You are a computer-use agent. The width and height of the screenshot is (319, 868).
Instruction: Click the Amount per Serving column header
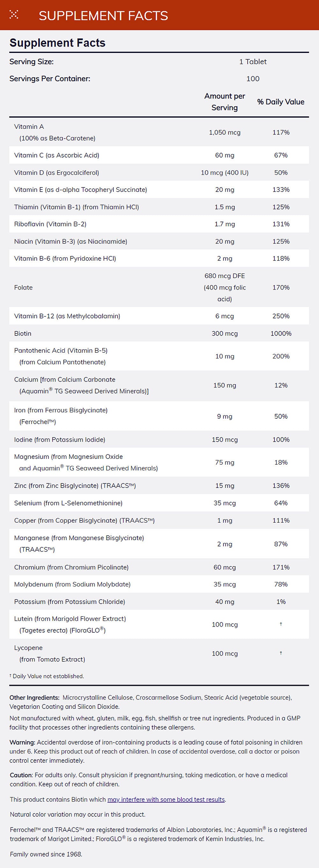coord(225,102)
